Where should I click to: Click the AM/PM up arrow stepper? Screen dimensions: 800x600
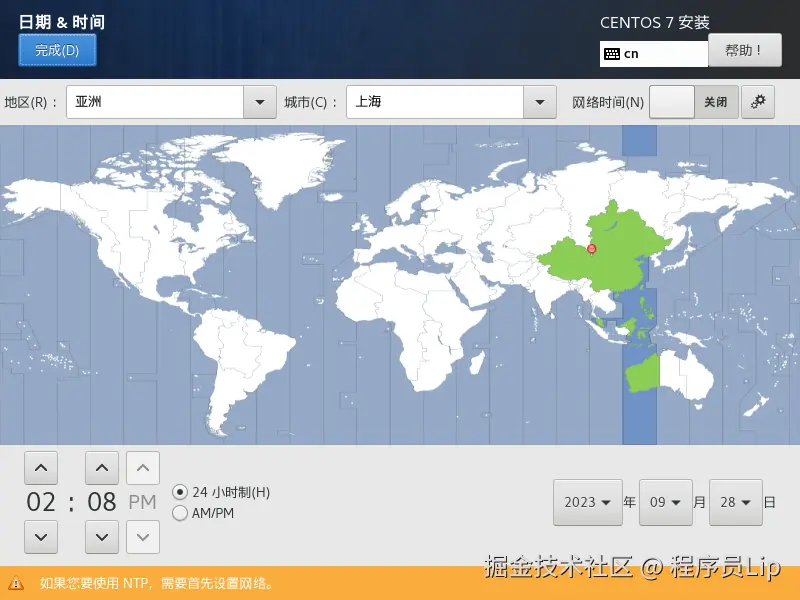point(143,467)
